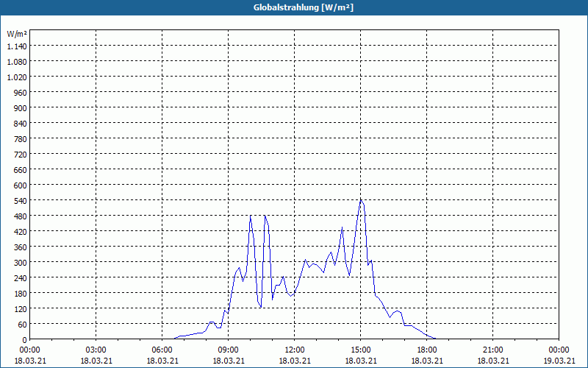588x368 pixels.
Task: Click the W/m² unit label
Action: tap(17, 34)
